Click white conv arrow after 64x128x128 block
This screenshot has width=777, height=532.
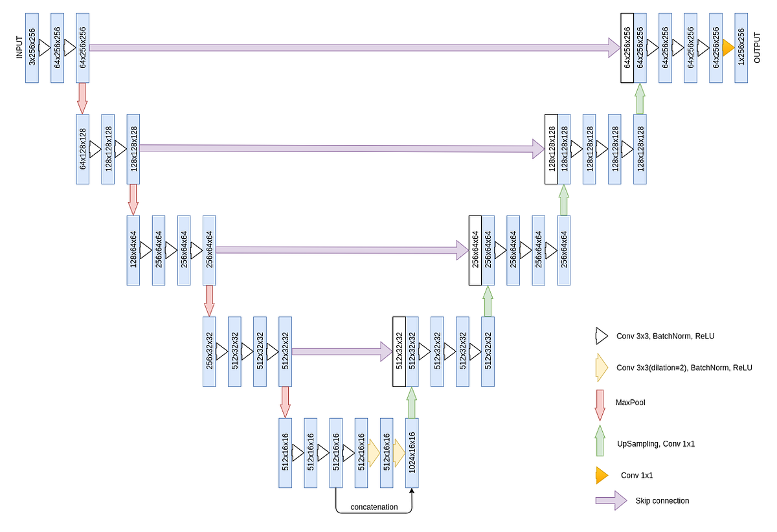95,149
